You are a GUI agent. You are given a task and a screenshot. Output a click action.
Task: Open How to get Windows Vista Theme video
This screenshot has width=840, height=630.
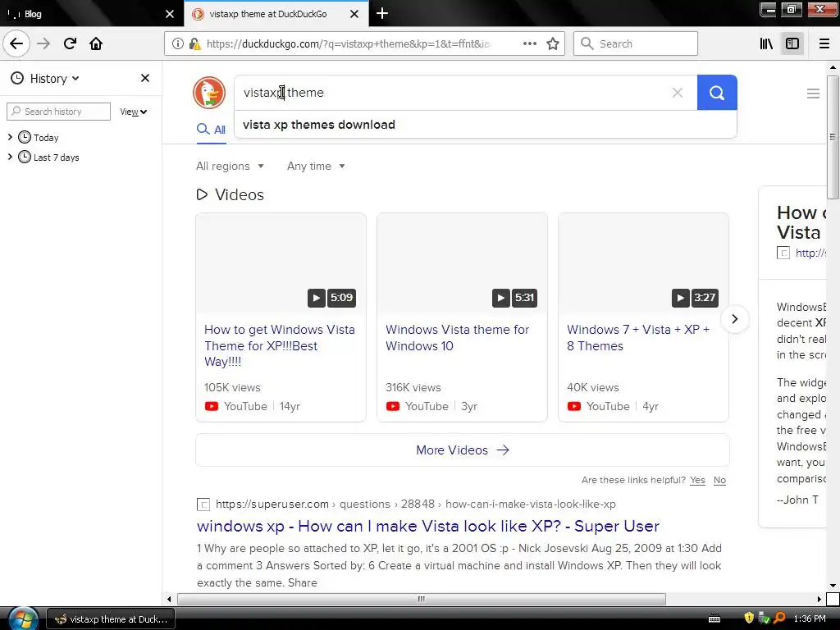tap(279, 345)
